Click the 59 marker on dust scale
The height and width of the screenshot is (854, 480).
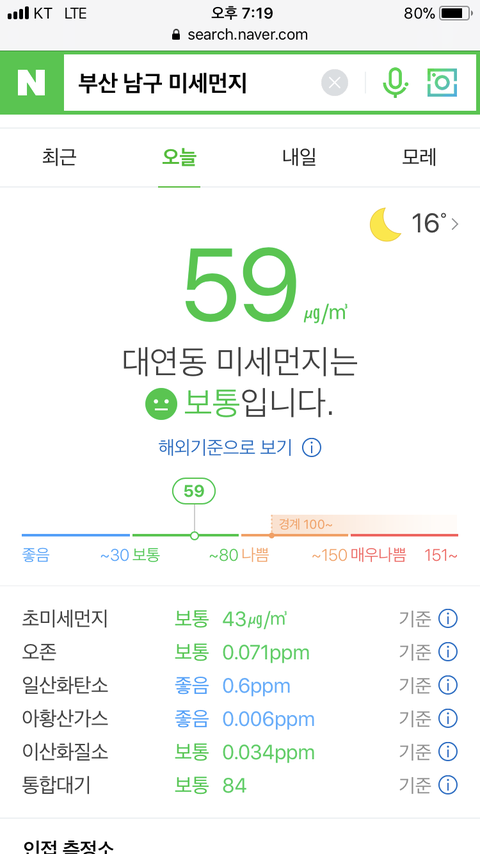coord(194,491)
